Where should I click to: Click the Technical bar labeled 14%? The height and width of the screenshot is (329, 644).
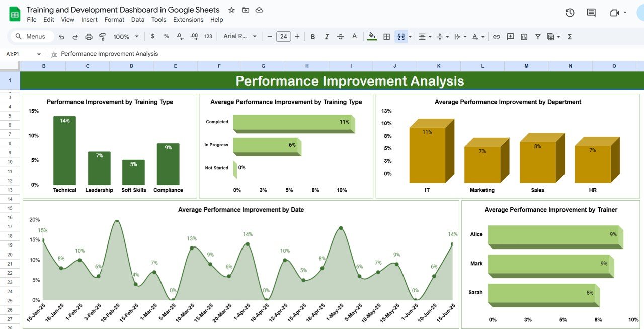click(64, 150)
